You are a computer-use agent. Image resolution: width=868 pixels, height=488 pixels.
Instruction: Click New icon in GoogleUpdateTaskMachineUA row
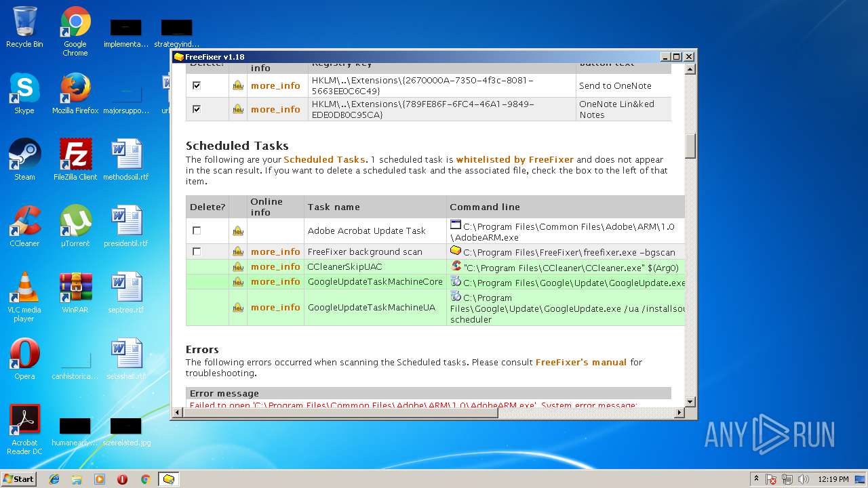coord(238,308)
